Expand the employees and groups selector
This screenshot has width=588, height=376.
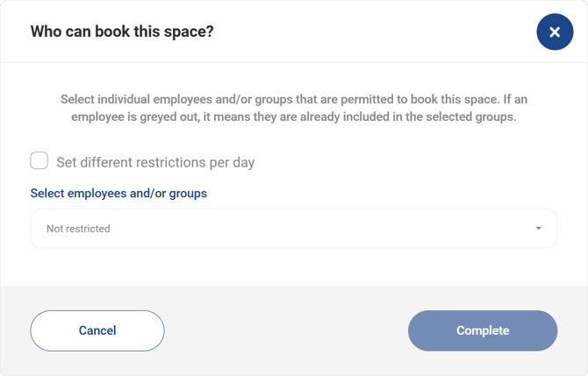click(293, 229)
